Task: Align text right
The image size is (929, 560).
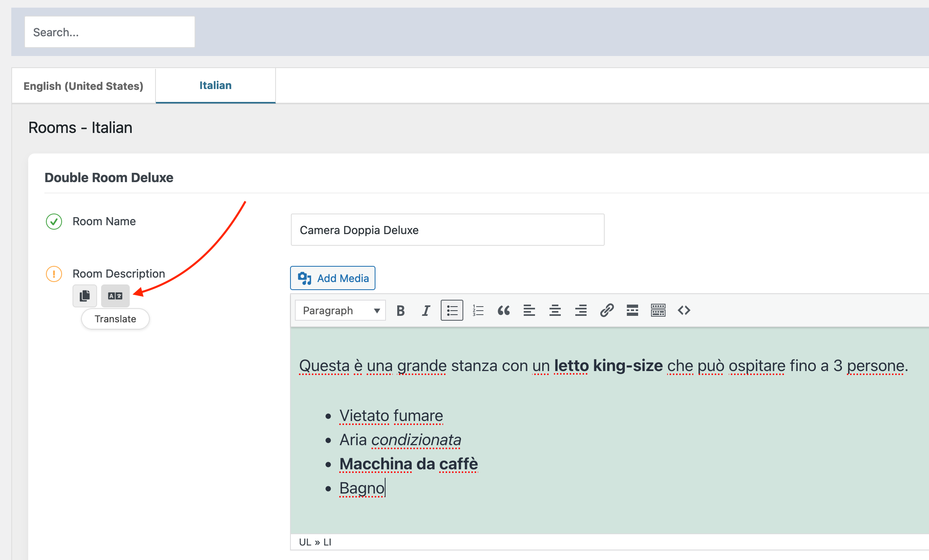Action: tap(581, 311)
